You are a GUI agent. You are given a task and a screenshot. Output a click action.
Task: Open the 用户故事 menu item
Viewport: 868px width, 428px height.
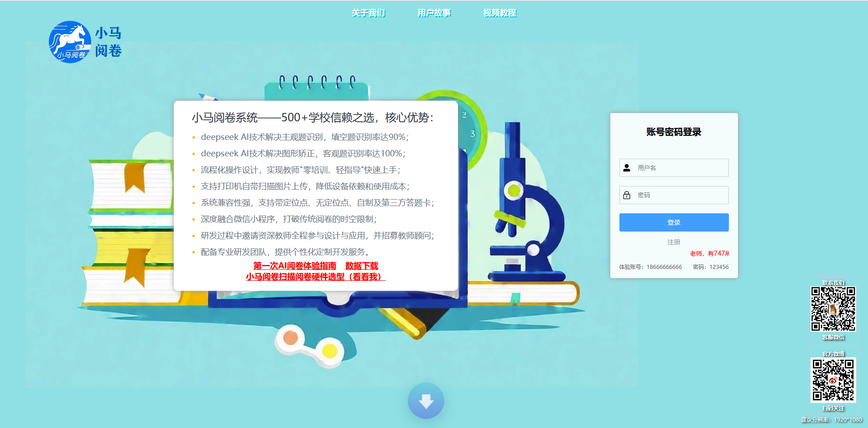[x=434, y=13]
